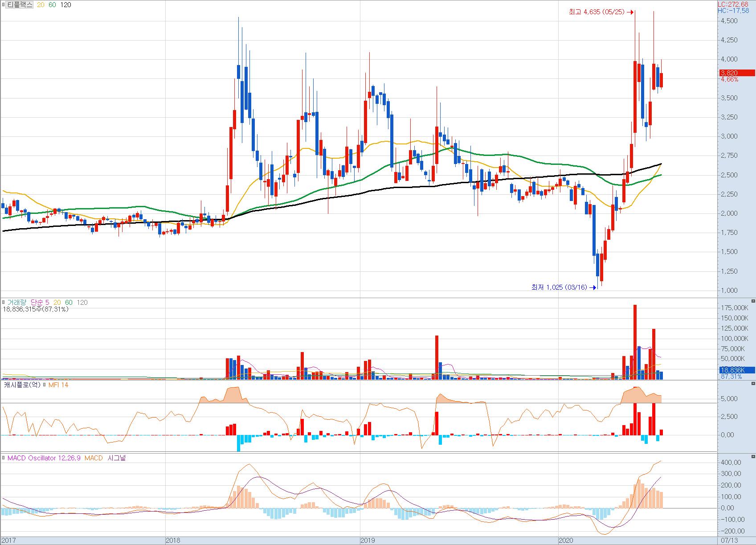Click the 07/13 date label at bottom right
Viewport: 756px width, 545px height.
click(x=729, y=541)
